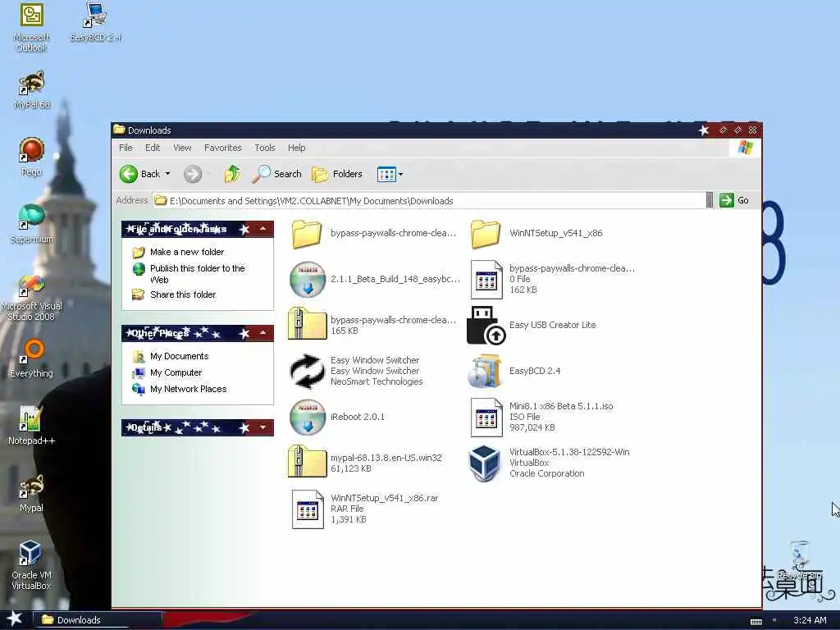Screen dimensions: 840x630
Task: Expand the address bar dropdown
Action: pyautogui.click(x=710, y=200)
